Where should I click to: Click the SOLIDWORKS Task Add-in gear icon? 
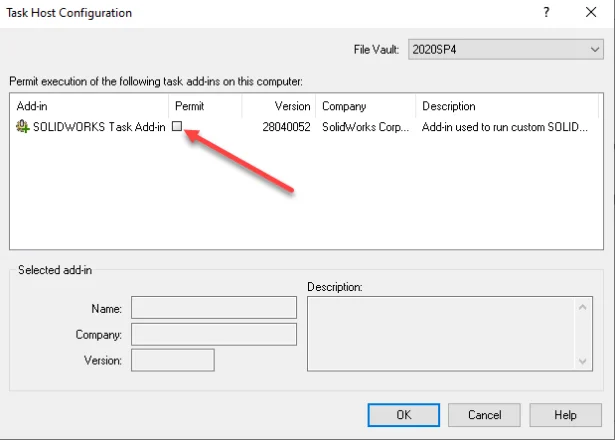(22, 126)
